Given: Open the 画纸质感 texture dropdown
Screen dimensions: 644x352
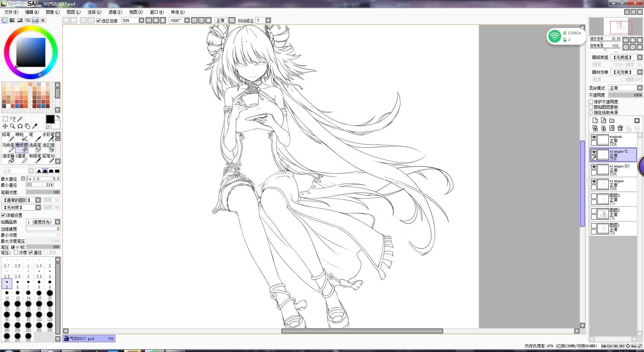Looking at the screenshot, I should click(640, 57).
